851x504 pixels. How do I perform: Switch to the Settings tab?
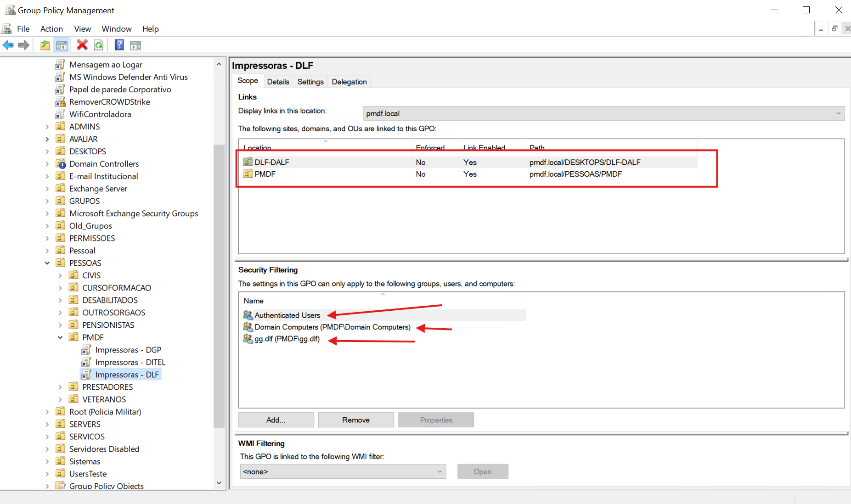(310, 82)
